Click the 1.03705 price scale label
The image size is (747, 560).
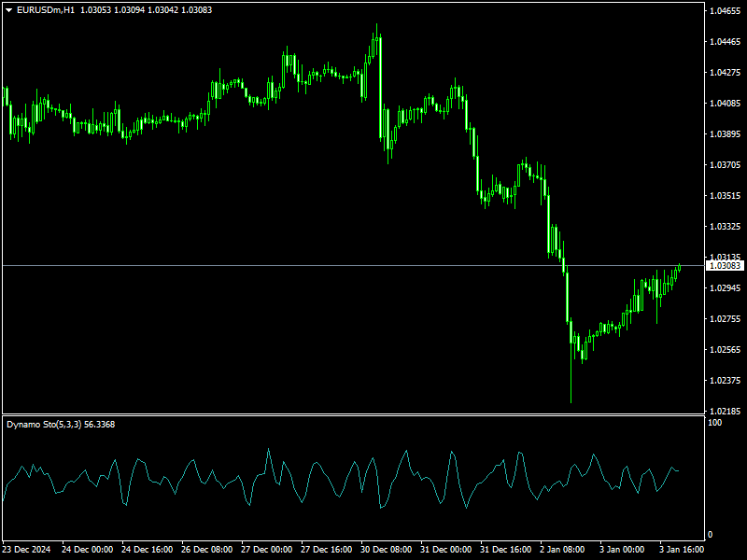[726, 165]
